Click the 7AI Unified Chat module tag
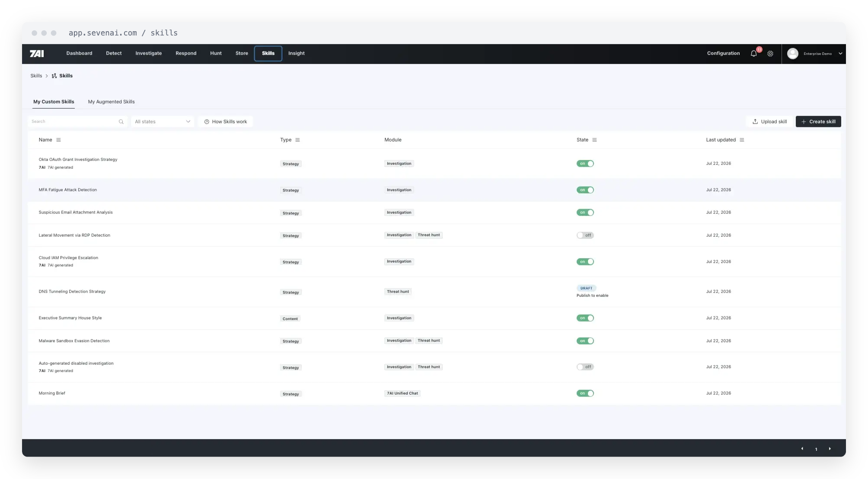This screenshot has height=479, width=868. tap(402, 393)
